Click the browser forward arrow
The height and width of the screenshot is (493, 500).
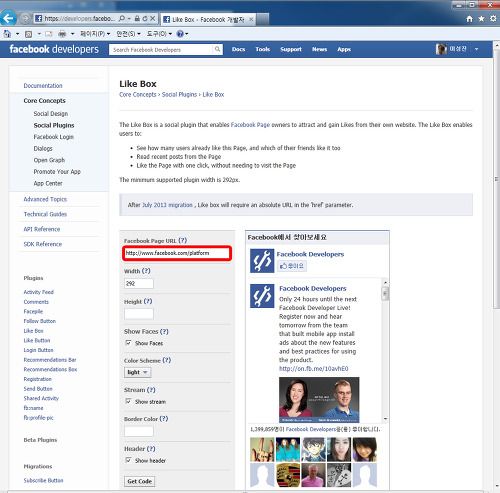[24, 18]
